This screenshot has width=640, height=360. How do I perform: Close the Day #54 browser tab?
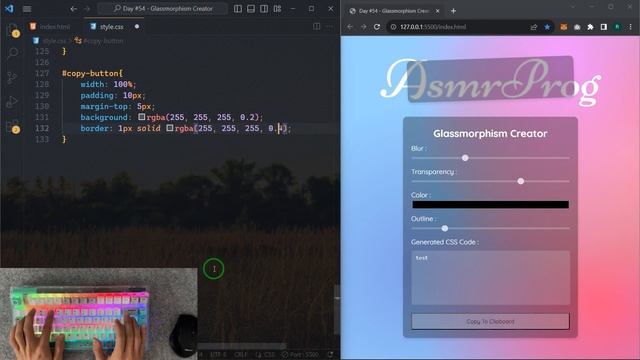point(438,11)
